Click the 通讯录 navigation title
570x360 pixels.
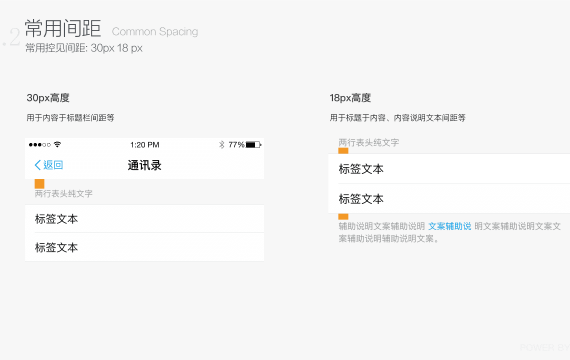click(x=144, y=165)
